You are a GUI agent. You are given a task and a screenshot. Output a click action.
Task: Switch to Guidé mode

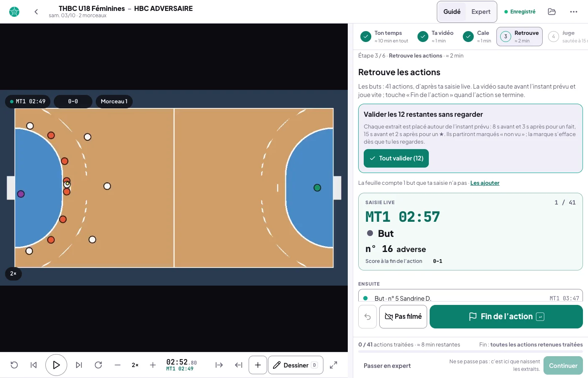[452, 12]
